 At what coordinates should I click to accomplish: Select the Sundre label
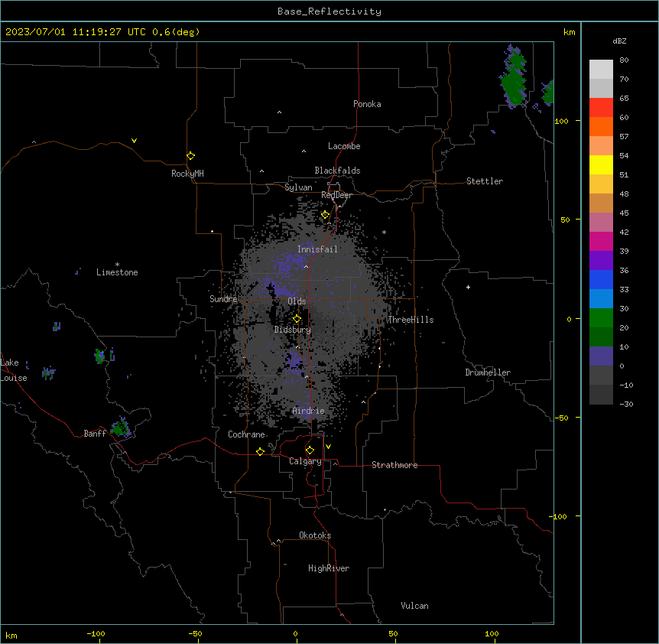coord(223,299)
